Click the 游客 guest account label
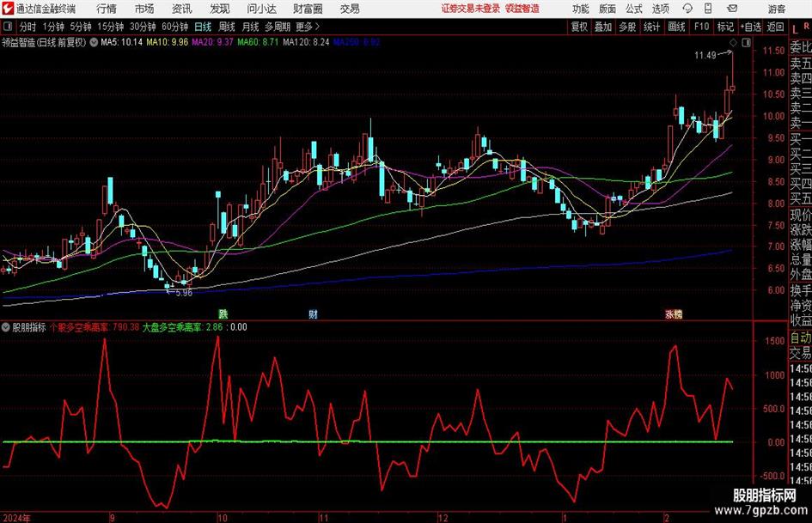This screenshot has width=812, height=523. [776, 9]
